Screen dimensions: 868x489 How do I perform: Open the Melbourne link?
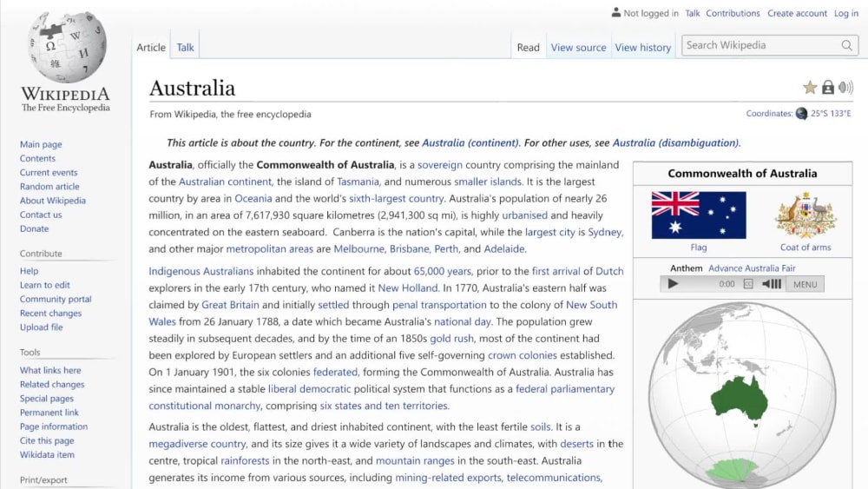point(358,248)
